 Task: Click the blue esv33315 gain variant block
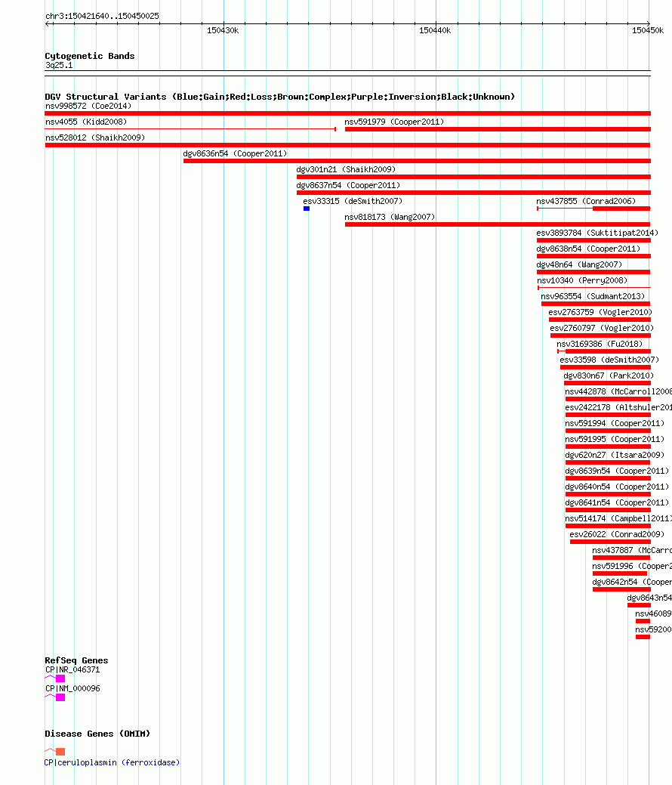307,209
